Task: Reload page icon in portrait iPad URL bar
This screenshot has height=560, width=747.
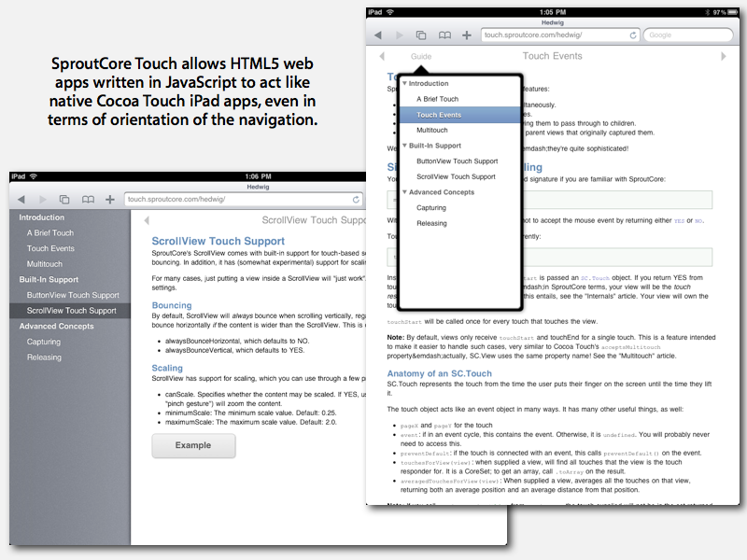Action: point(633,35)
